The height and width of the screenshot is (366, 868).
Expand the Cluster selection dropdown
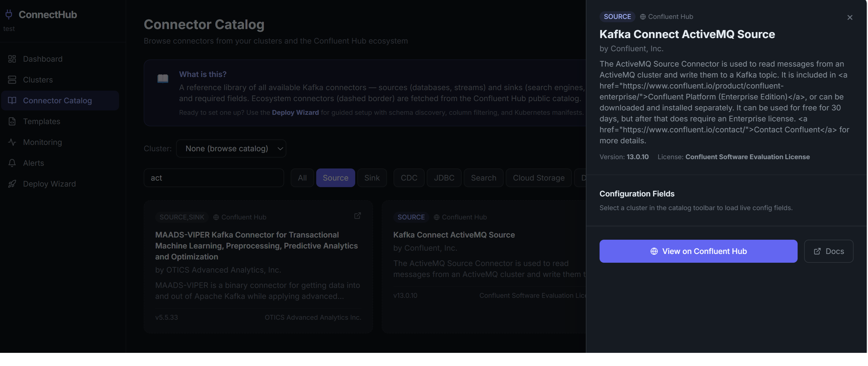pyautogui.click(x=231, y=148)
